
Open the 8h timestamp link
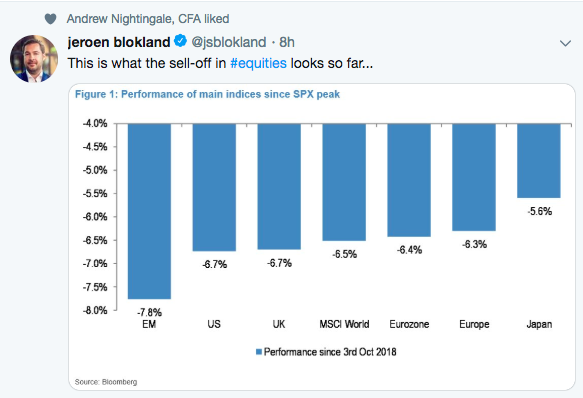(x=287, y=42)
